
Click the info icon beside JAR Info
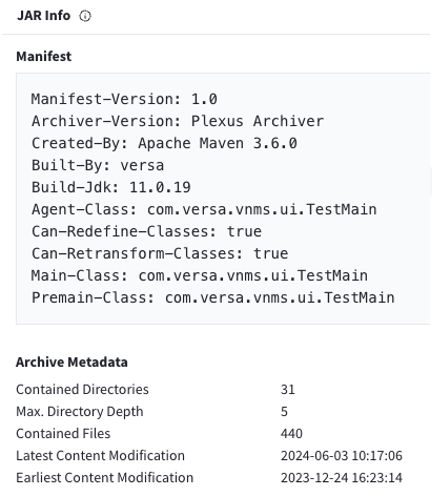coord(85,16)
